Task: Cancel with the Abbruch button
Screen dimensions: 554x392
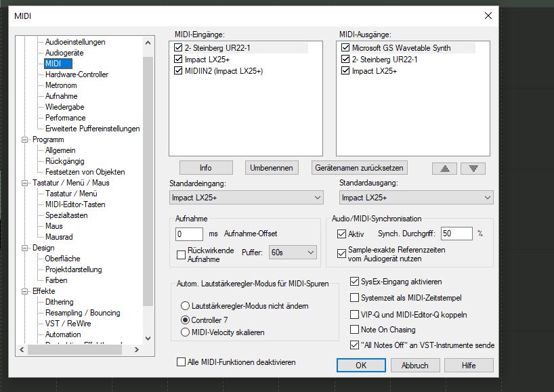Action: pos(415,365)
